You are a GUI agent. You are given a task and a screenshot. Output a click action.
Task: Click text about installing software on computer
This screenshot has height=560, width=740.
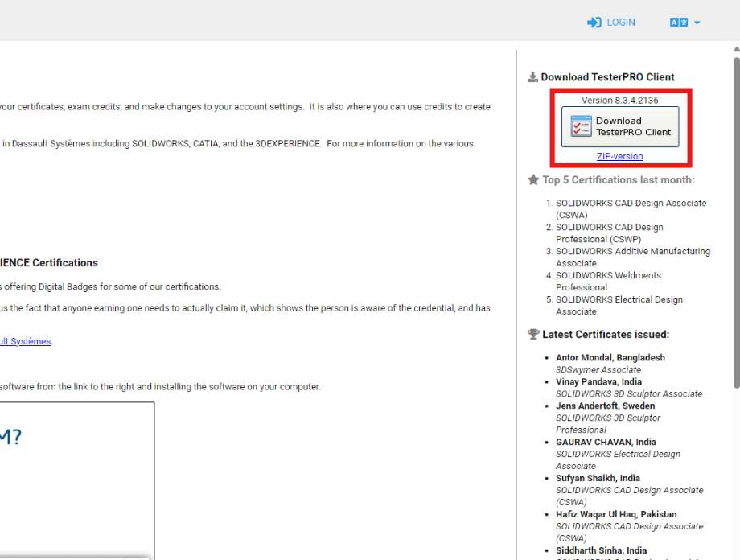160,387
